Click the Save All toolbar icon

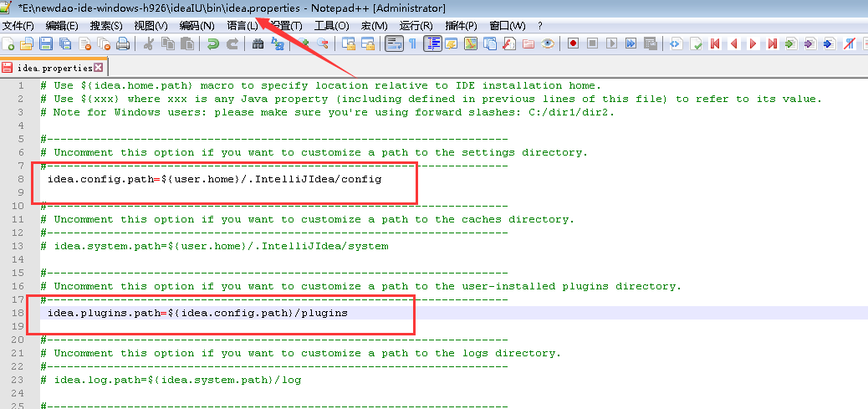click(x=65, y=43)
